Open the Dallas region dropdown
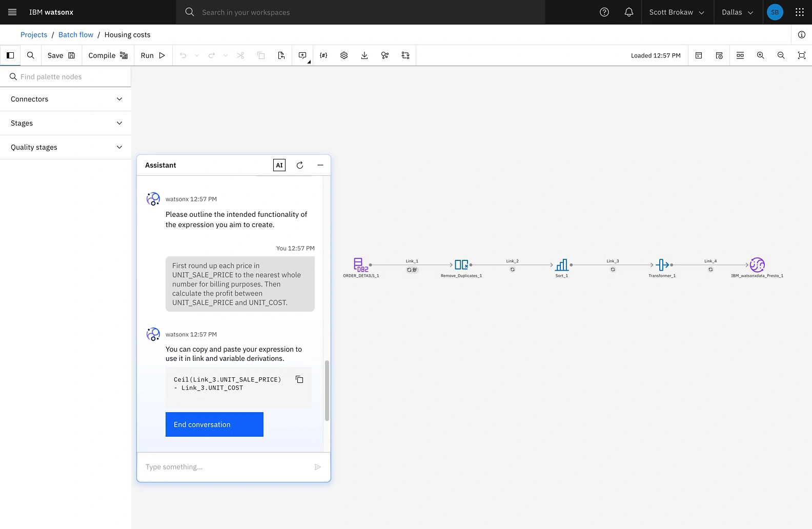 737,12
